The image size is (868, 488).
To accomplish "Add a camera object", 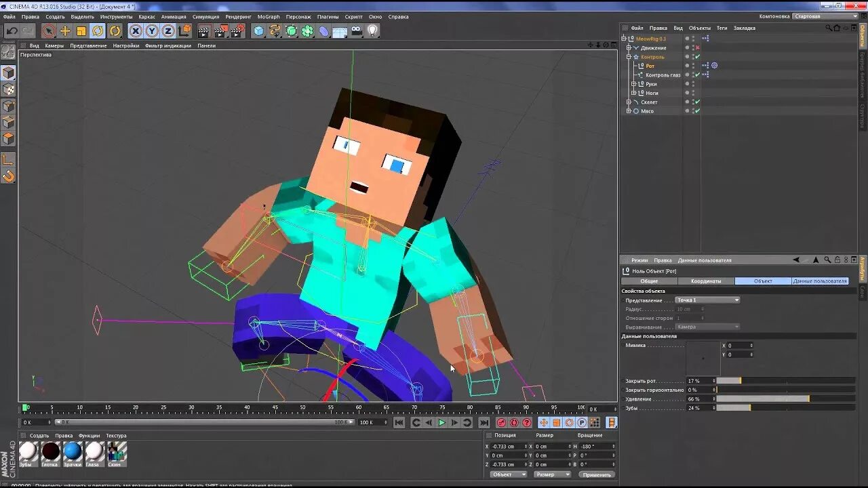I will 357,30.
